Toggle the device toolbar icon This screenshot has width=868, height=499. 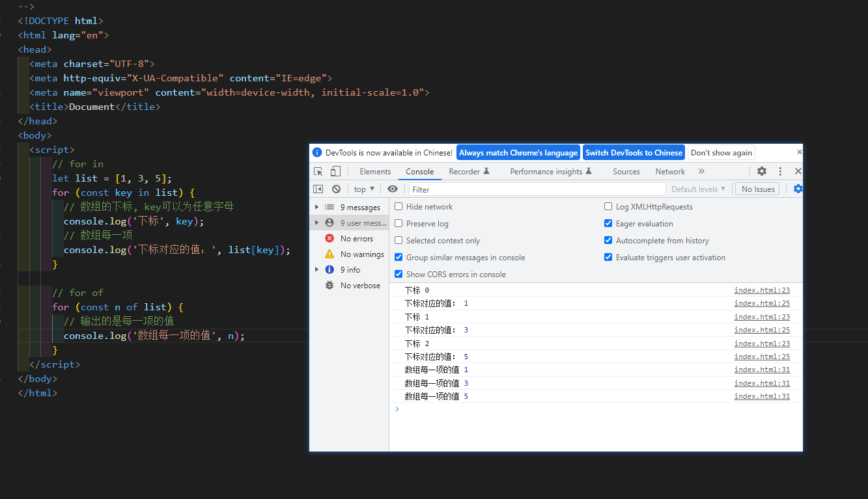[335, 172]
